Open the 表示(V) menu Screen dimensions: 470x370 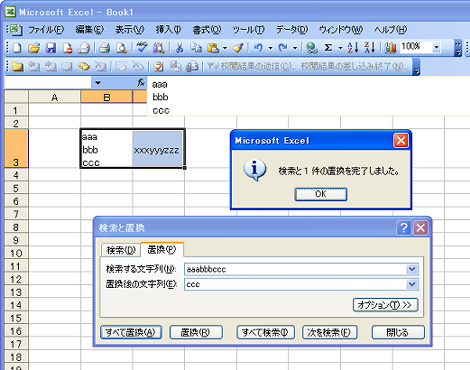pos(129,30)
